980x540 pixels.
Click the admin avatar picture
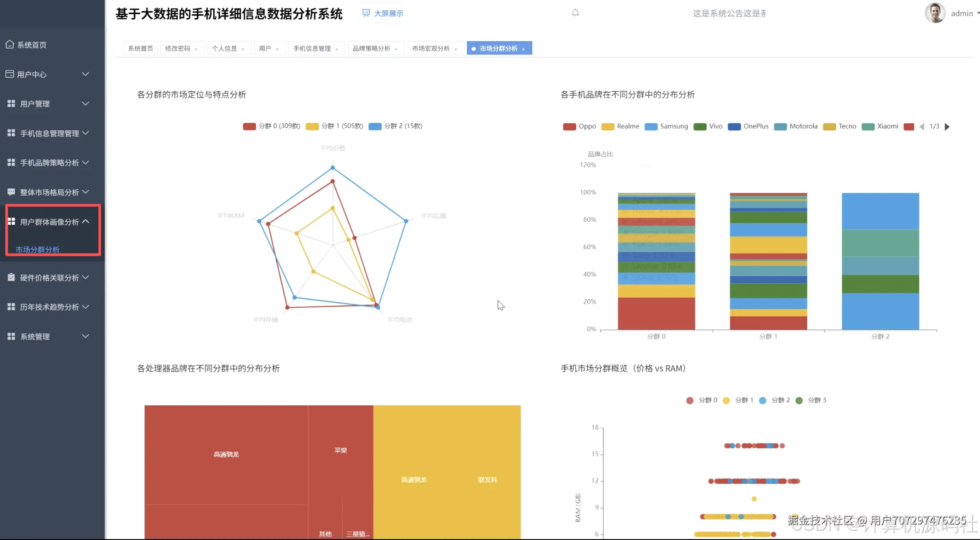point(935,13)
